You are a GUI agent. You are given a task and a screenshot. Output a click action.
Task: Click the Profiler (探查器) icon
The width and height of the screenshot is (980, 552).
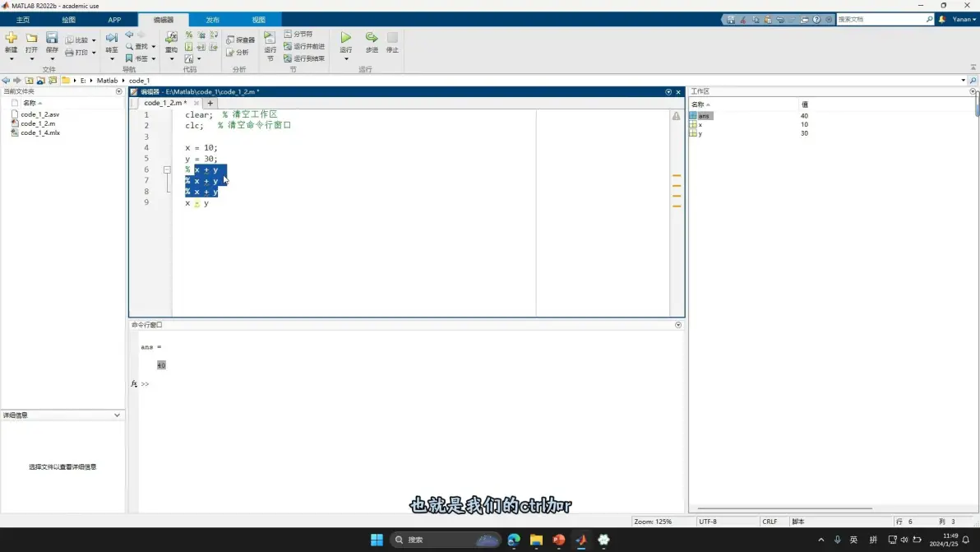pos(241,40)
